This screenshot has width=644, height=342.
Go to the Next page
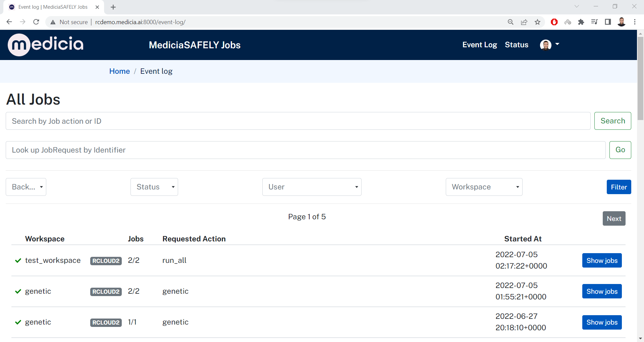[x=614, y=219]
